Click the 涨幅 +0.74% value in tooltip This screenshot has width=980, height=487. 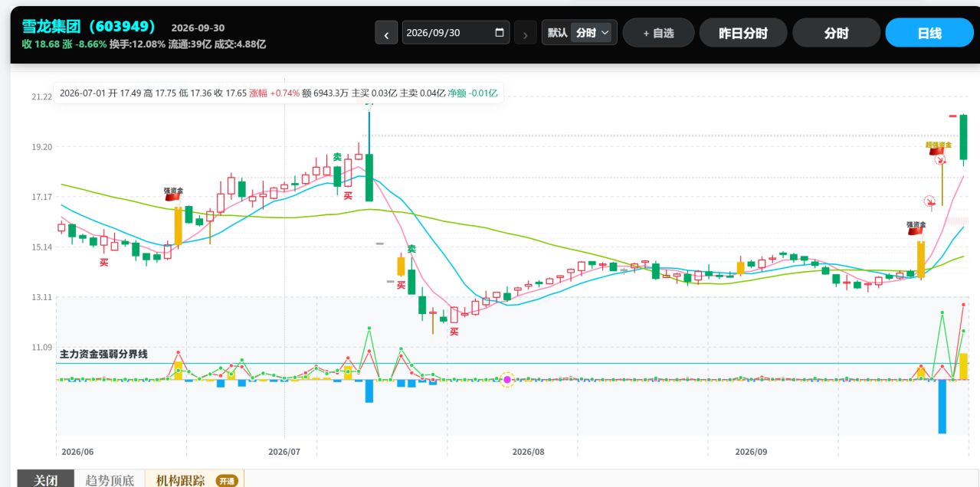pyautogui.click(x=274, y=93)
